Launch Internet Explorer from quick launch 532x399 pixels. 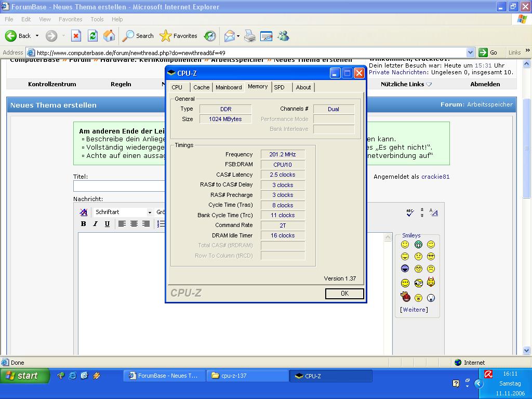point(72,376)
